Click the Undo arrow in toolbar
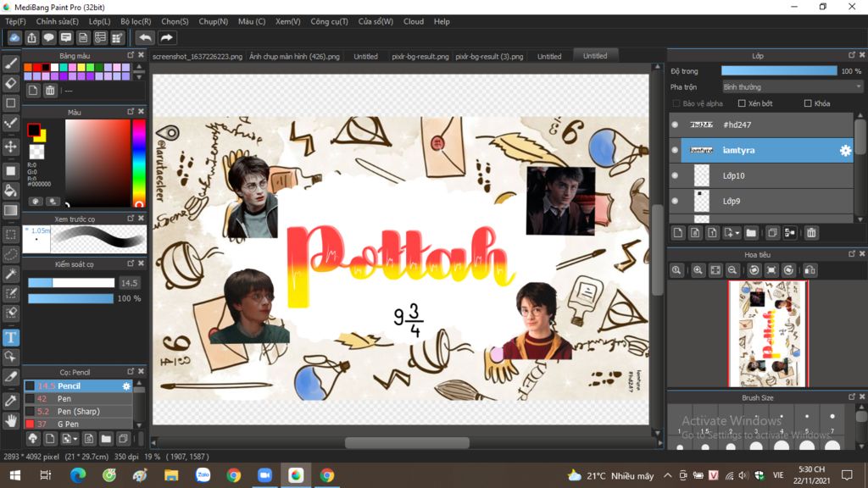 pos(145,38)
